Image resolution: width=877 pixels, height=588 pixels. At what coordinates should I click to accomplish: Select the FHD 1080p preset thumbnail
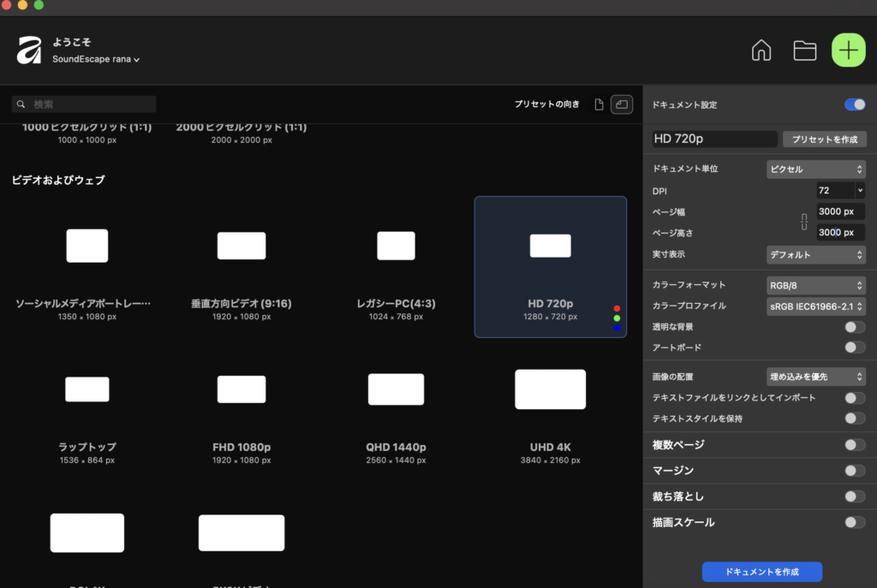coord(242,389)
